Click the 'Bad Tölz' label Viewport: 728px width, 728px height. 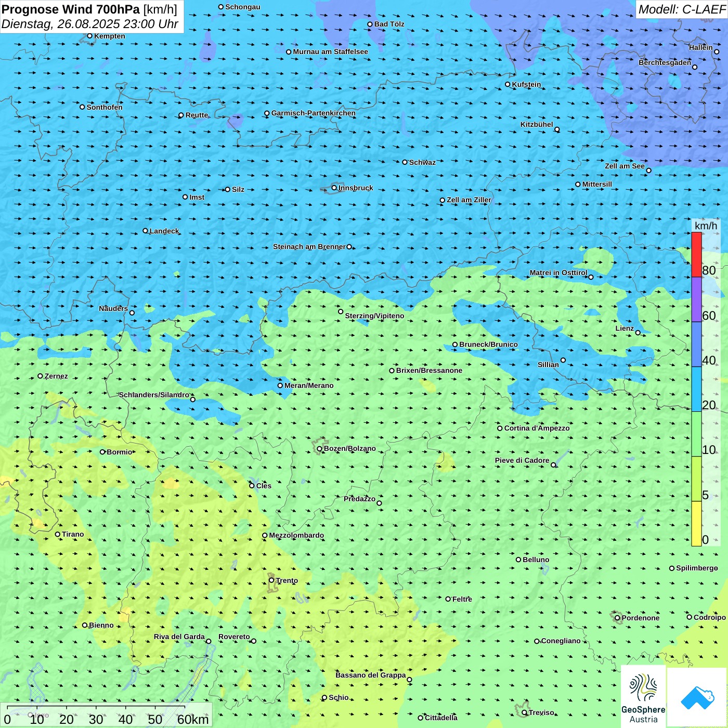point(389,24)
